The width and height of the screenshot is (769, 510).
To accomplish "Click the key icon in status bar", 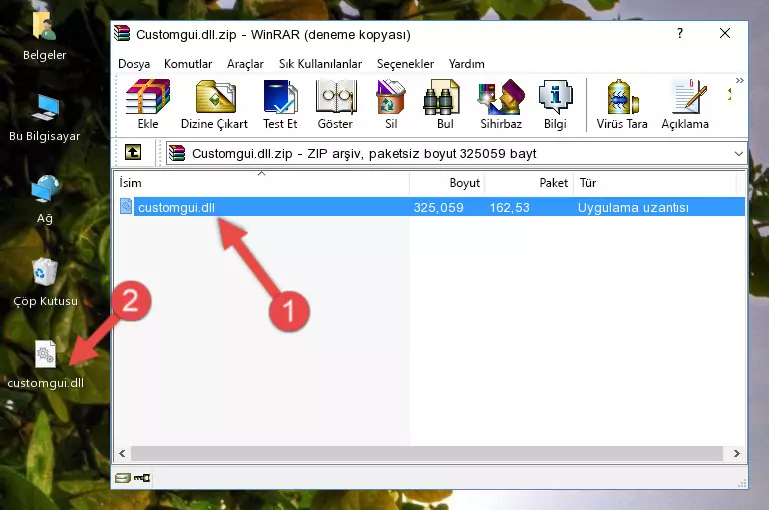I will click(142, 478).
